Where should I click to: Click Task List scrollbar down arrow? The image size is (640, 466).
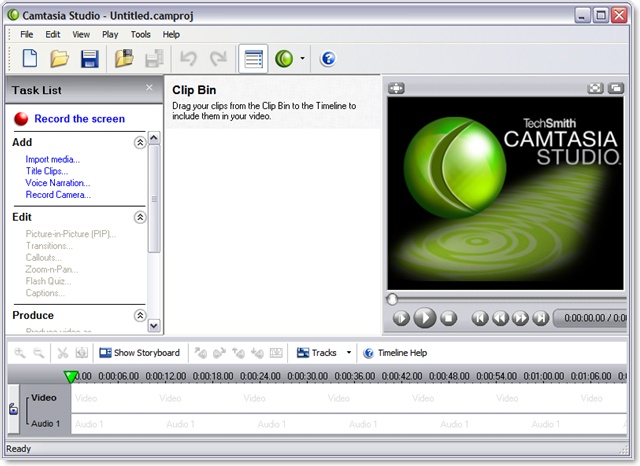coord(154,326)
